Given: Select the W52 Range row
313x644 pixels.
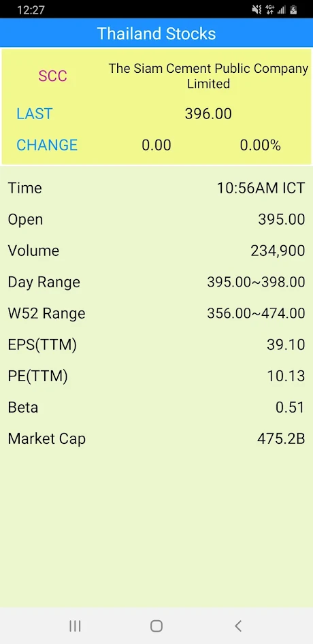Looking at the screenshot, I should (156, 313).
